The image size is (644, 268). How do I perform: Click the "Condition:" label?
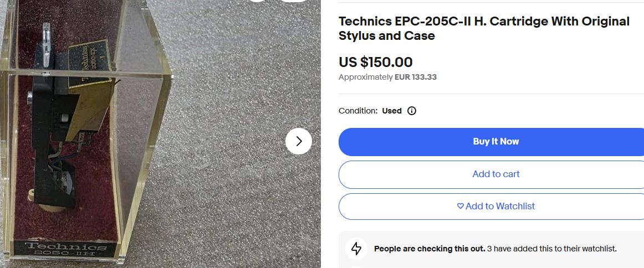tap(357, 111)
